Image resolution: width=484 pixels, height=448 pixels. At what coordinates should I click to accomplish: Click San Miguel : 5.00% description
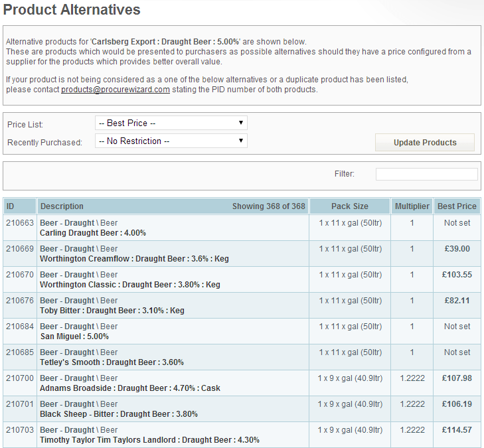pos(74,336)
